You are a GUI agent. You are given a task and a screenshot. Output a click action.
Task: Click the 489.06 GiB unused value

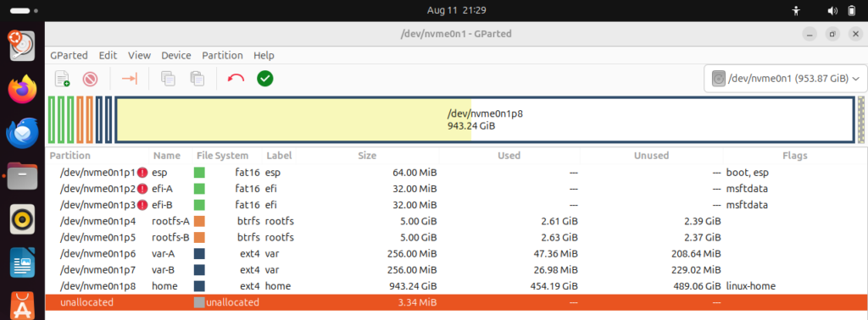tap(696, 286)
